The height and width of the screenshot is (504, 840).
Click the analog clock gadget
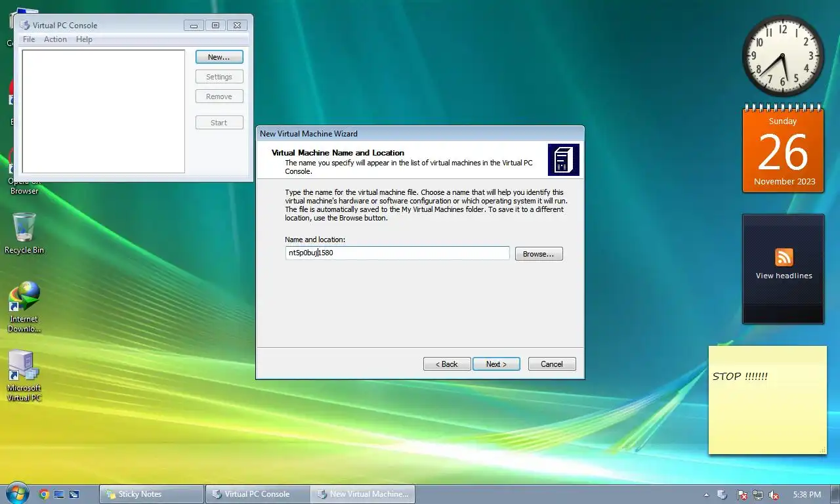coord(783,56)
